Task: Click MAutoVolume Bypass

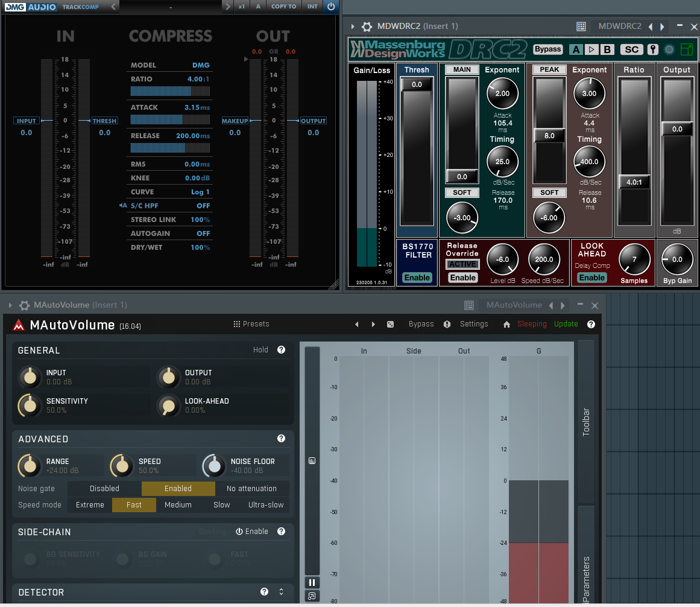Action: [421, 324]
